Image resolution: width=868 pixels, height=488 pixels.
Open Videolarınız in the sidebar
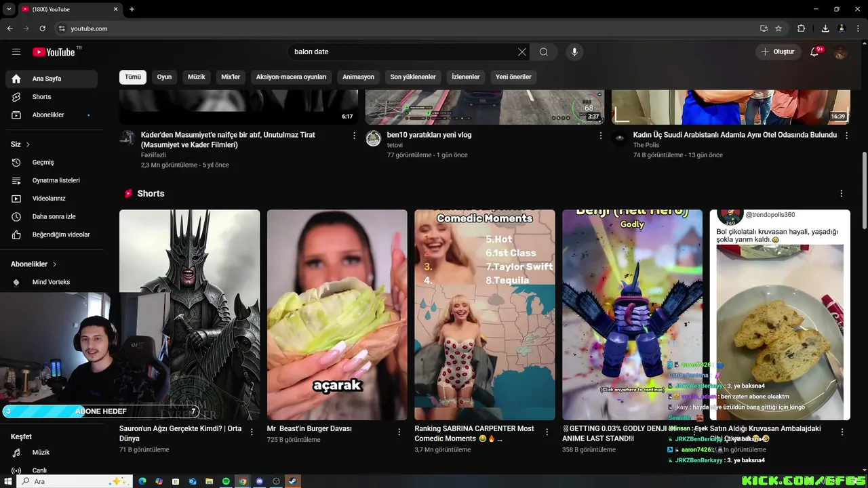click(x=52, y=199)
